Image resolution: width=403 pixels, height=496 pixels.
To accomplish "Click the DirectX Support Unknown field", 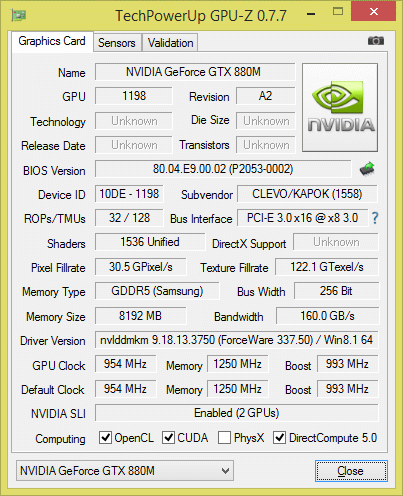I will (x=336, y=242).
